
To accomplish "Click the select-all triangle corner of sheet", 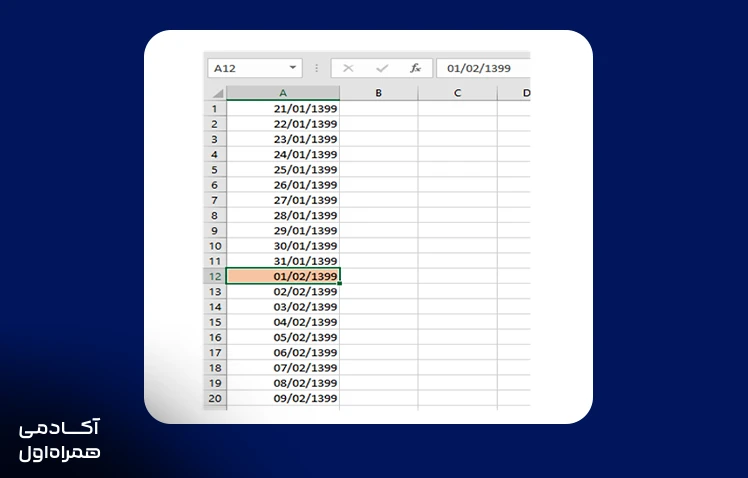I will click(218, 93).
